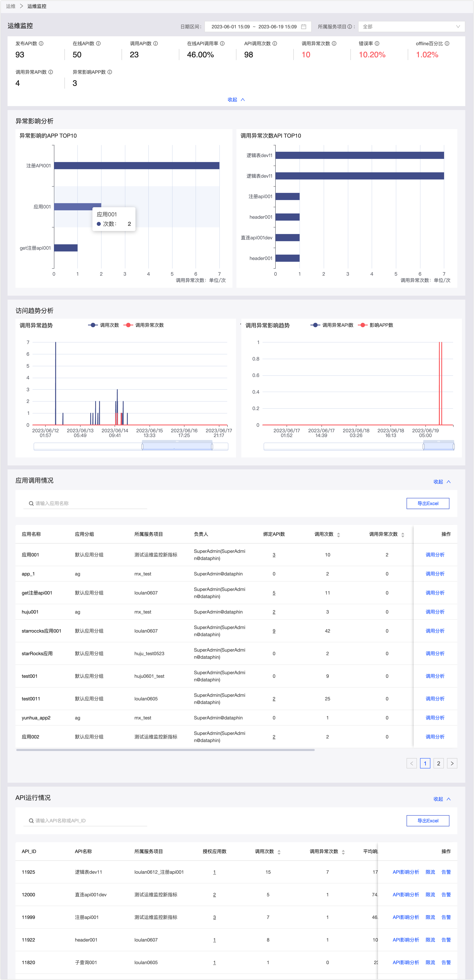The height and width of the screenshot is (980, 474).
Task: Toggle 调用异常API数 legend series
Action: (332, 325)
